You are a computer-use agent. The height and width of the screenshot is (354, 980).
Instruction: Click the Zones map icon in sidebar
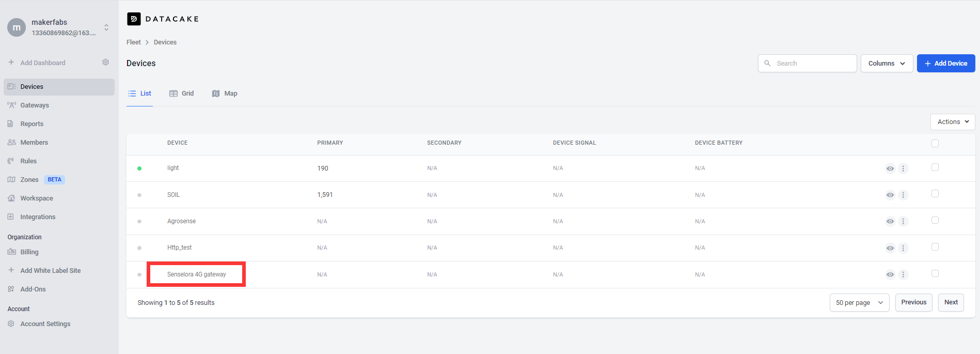point(11,179)
